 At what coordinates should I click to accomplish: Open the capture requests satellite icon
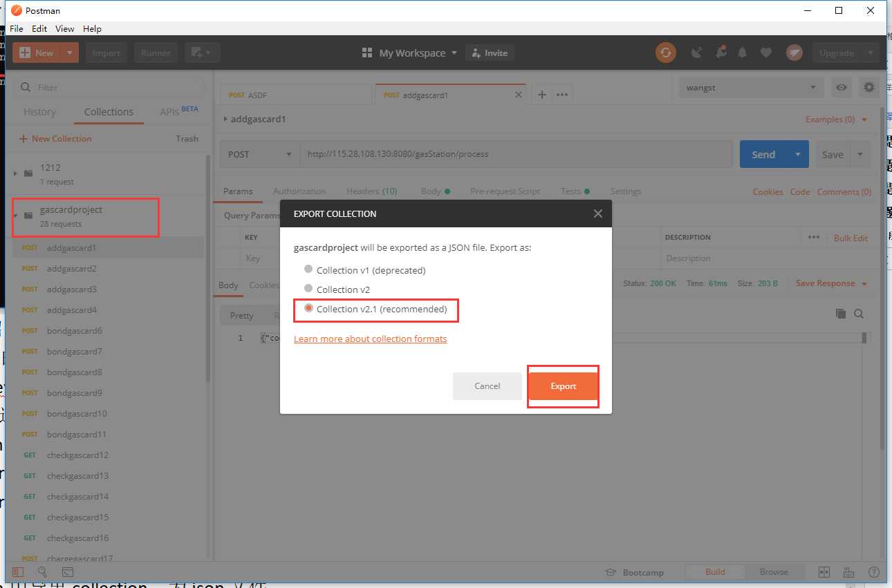(697, 53)
